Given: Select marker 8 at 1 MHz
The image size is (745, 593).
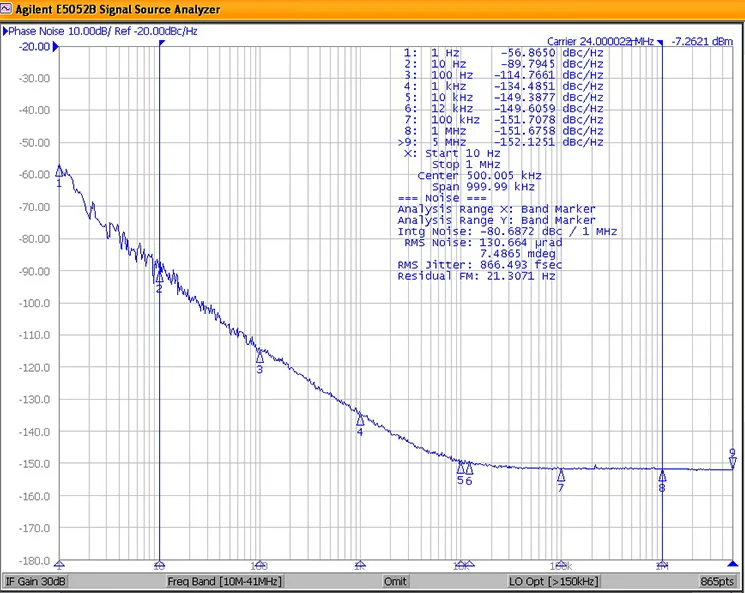Looking at the screenshot, I should pyautogui.click(x=662, y=475).
